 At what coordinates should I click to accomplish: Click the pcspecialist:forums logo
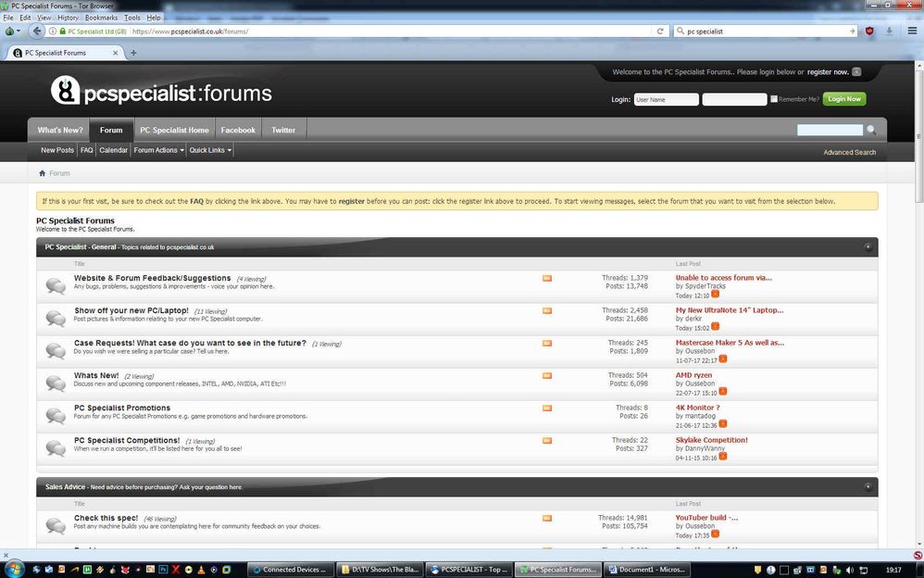click(x=161, y=91)
